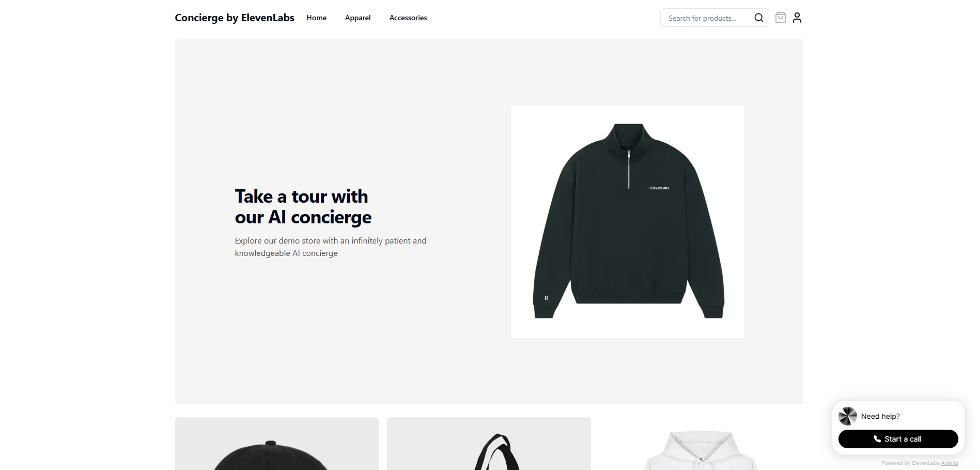Viewport: 980px width, 470px height.
Task: Follow the ElevenLabs Agents link
Action: click(950, 463)
